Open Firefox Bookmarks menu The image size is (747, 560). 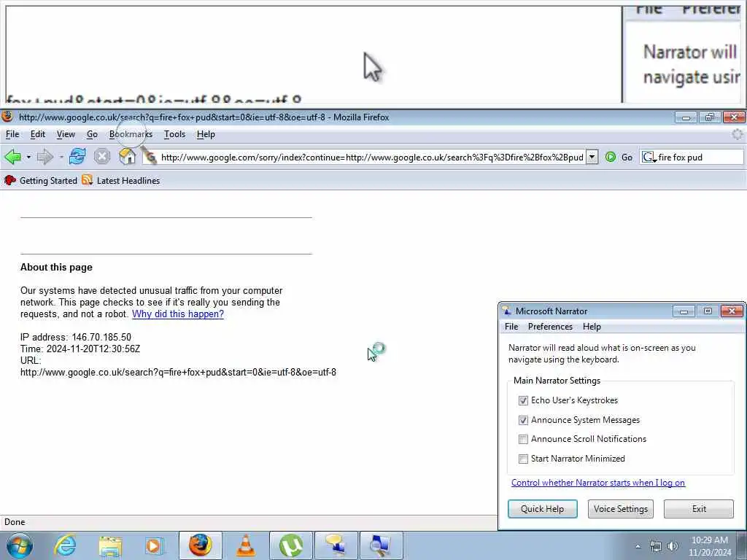tap(131, 134)
